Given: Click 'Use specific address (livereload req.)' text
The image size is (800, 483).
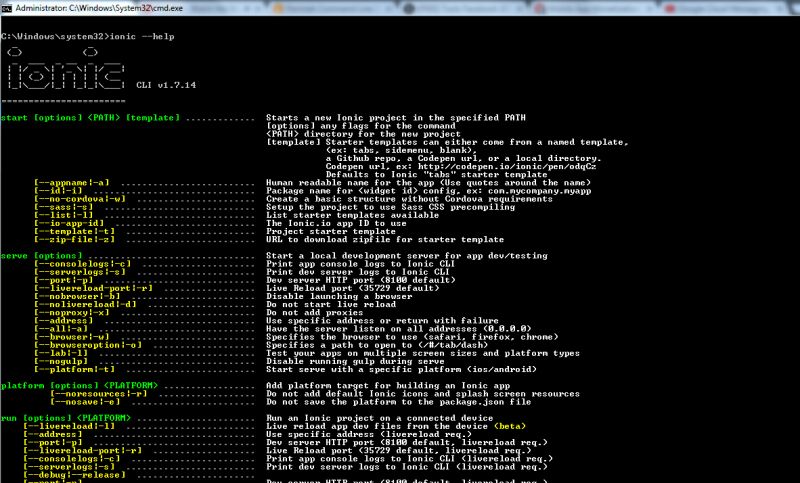Looking at the screenshot, I should pos(369,435).
